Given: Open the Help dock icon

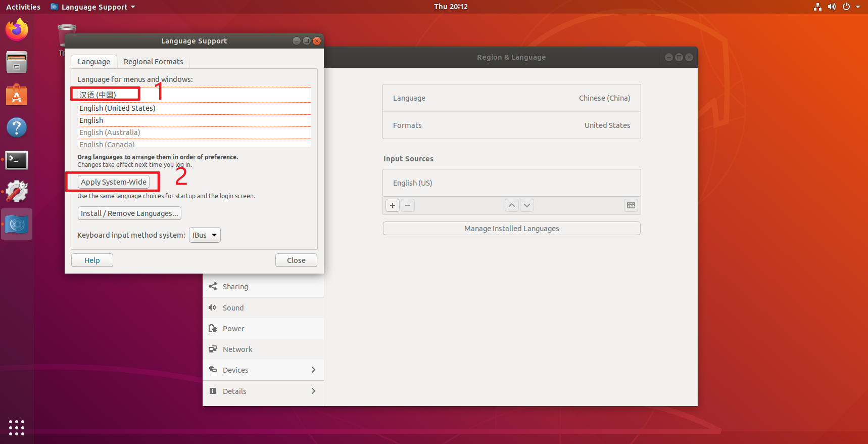Looking at the screenshot, I should (17, 127).
